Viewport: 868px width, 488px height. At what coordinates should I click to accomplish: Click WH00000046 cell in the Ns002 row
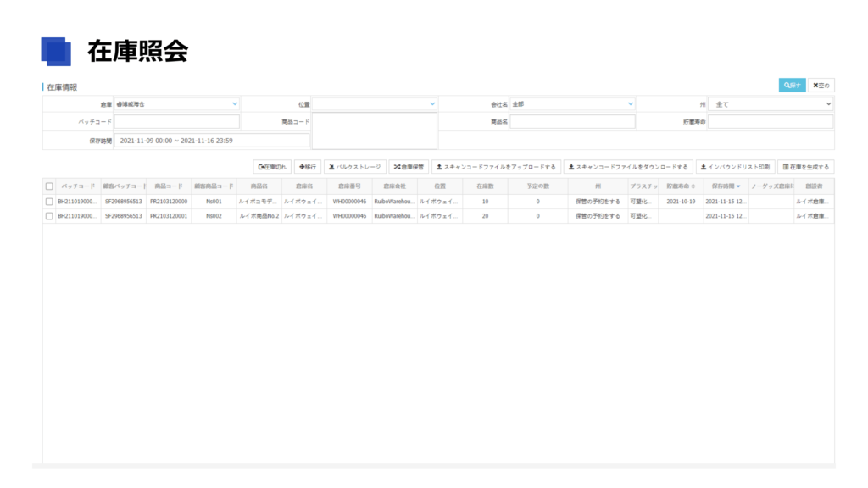pyautogui.click(x=349, y=216)
